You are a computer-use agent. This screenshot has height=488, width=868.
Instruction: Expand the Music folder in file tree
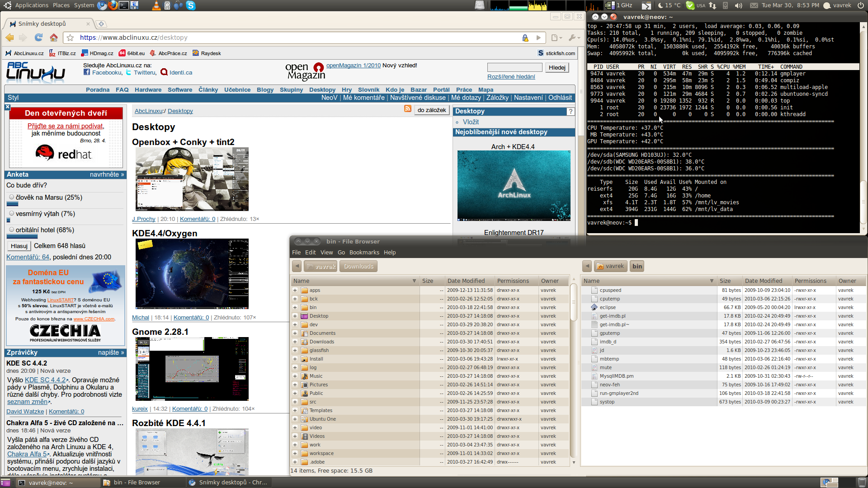[x=295, y=376]
